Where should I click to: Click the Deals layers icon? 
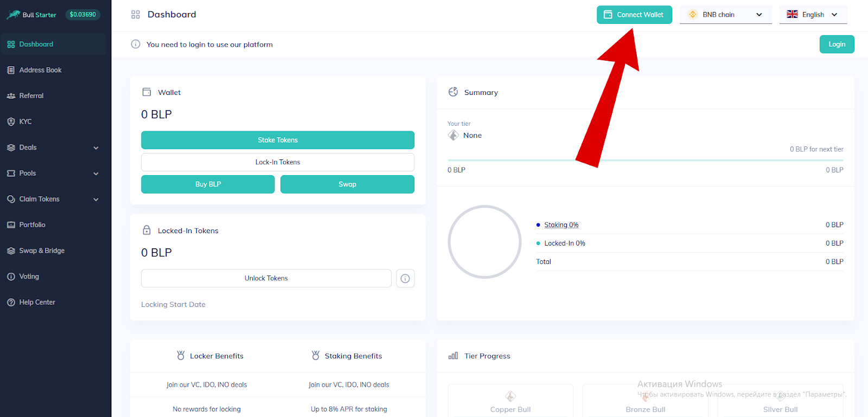tap(11, 147)
